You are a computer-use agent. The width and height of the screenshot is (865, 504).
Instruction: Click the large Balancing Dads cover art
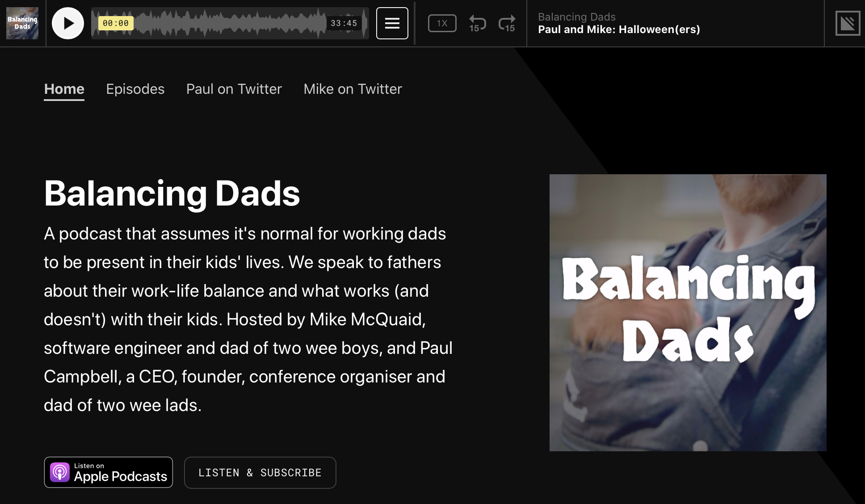[x=688, y=312]
